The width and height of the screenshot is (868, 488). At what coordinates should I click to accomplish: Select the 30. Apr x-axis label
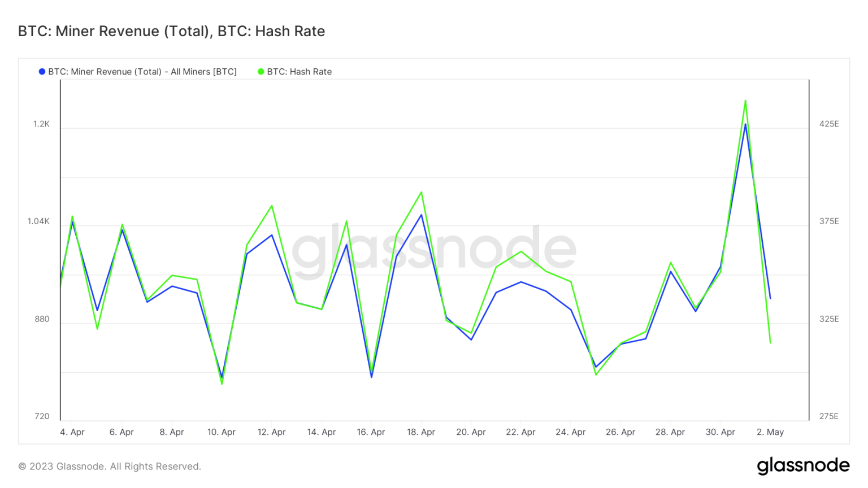(720, 432)
